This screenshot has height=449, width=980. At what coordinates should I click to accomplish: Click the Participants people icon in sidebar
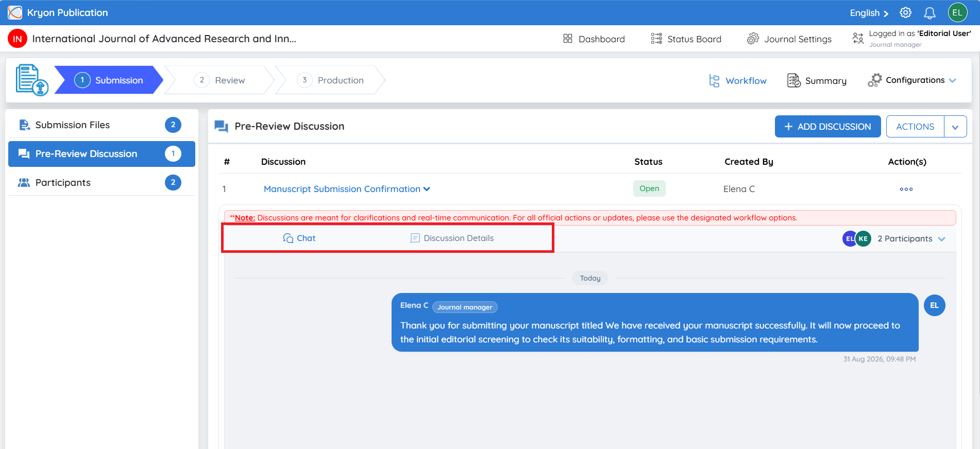24,183
